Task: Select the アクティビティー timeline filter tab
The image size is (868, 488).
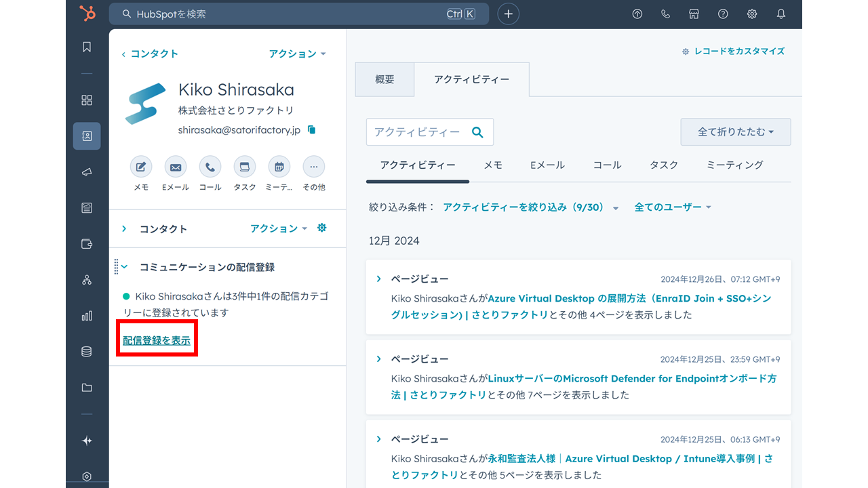Action: click(x=418, y=165)
